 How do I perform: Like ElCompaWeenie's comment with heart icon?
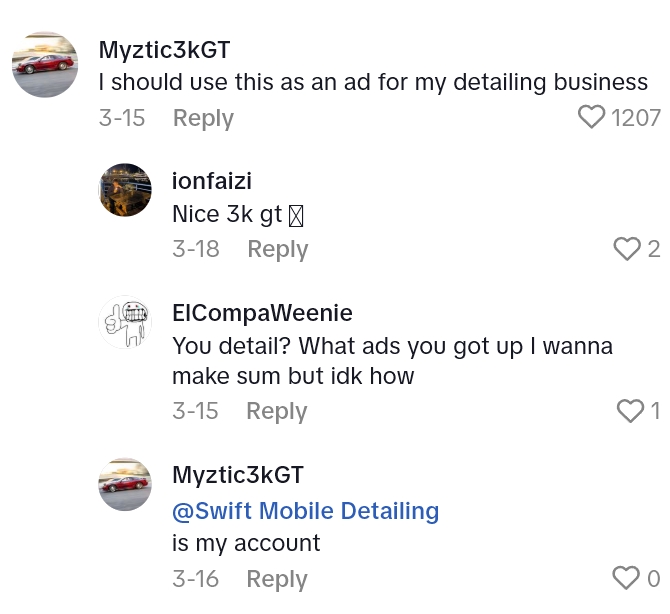[x=630, y=411]
